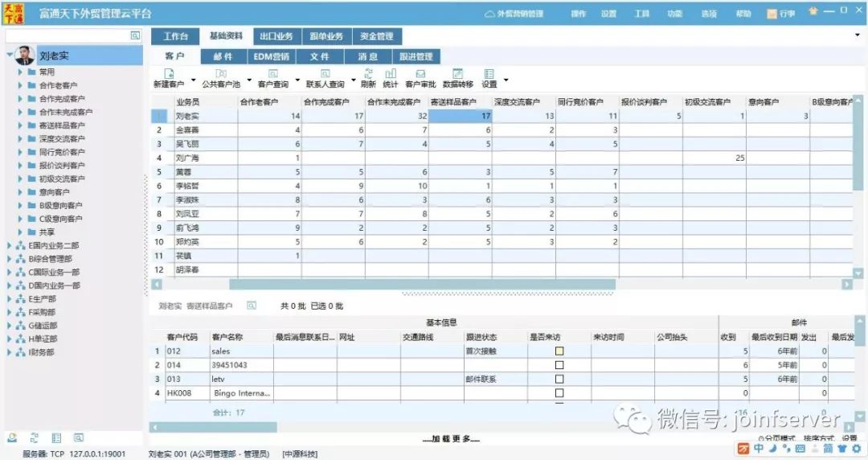Click 刘老实 avatar in sidebar

(25, 55)
